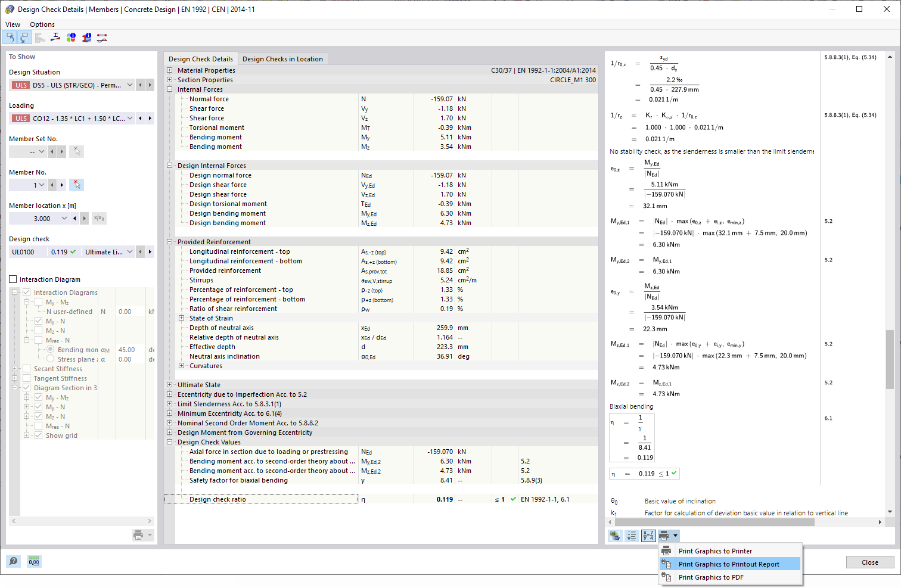Go to the next Design Situation with the arrow
Image resolution: width=901 pixels, height=588 pixels.
(150, 85)
